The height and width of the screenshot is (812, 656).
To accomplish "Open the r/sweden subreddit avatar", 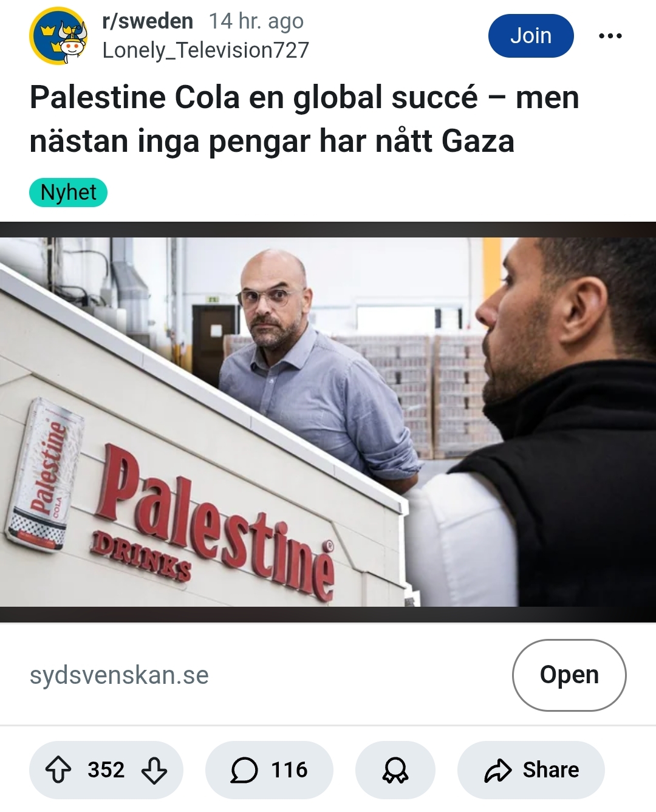I will pyautogui.click(x=58, y=36).
